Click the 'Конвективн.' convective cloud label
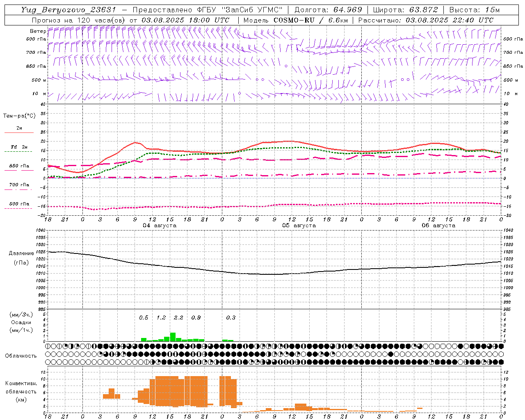 (x=21, y=383)
